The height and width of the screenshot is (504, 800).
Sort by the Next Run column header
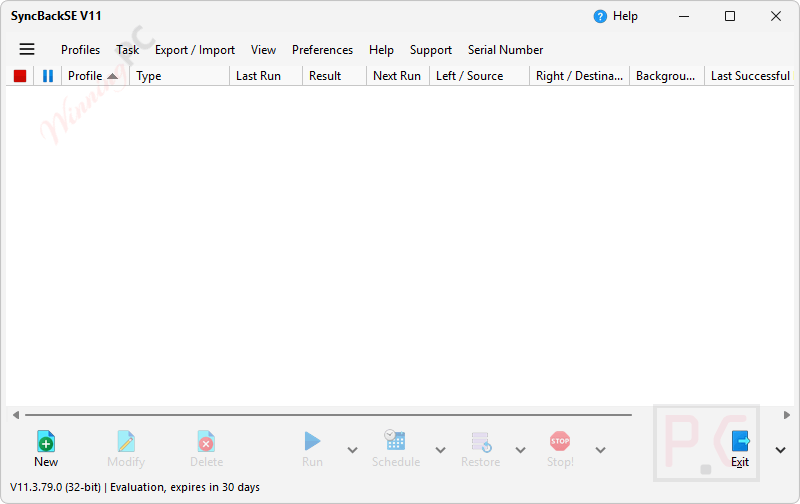point(397,76)
